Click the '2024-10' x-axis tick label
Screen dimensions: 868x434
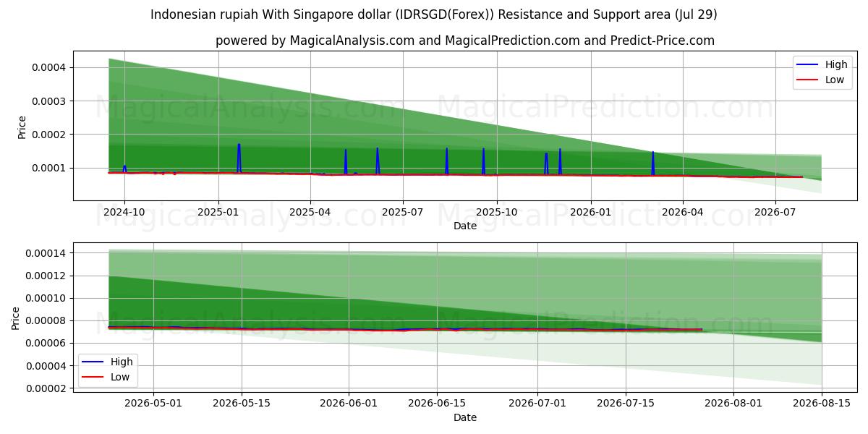(x=124, y=212)
